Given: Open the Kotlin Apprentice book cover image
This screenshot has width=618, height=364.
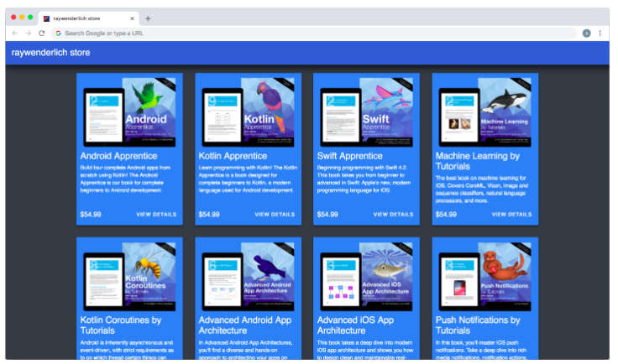Looking at the screenshot, I should [248, 112].
